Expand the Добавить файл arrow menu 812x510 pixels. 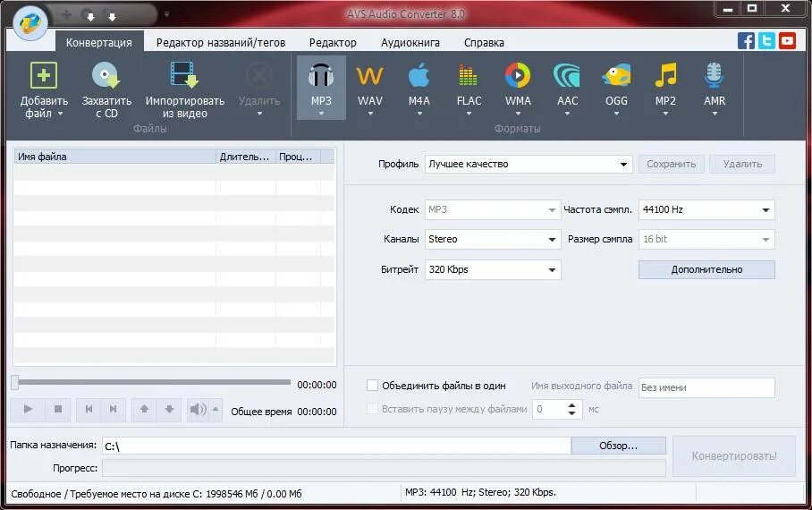tap(60, 114)
